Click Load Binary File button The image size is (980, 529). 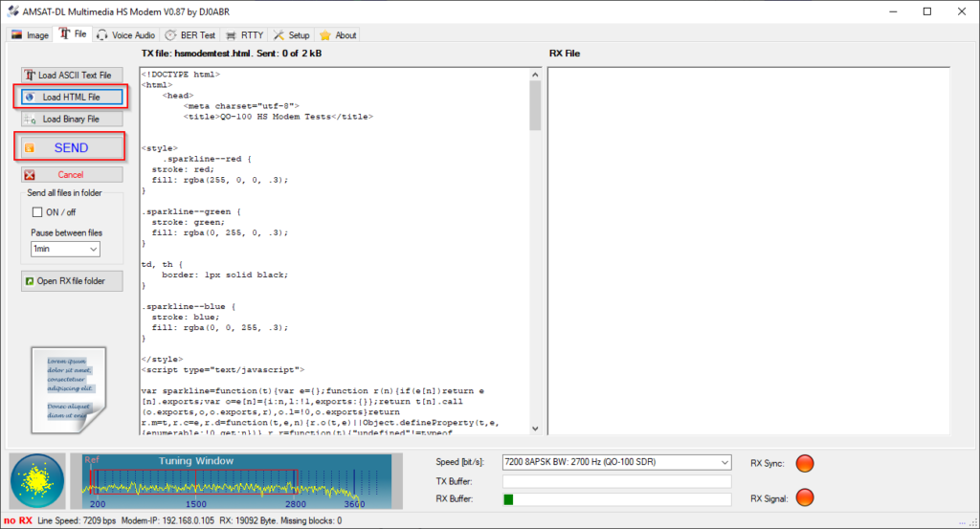(72, 119)
